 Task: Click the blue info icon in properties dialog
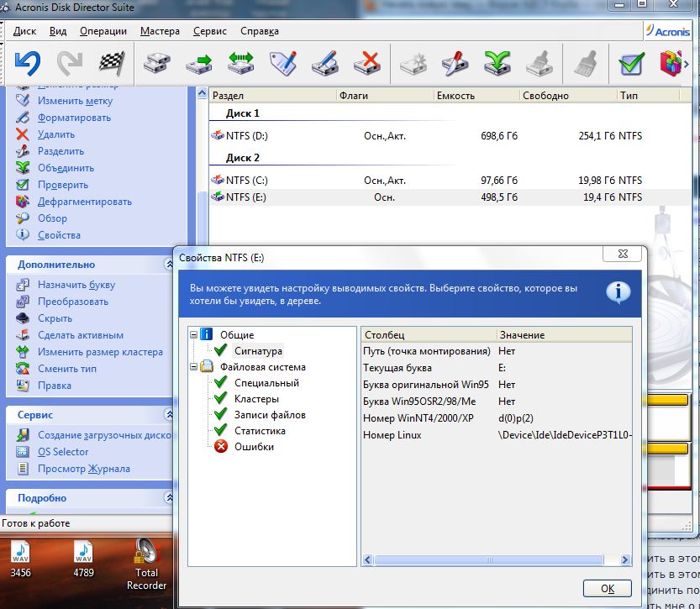pos(618,292)
